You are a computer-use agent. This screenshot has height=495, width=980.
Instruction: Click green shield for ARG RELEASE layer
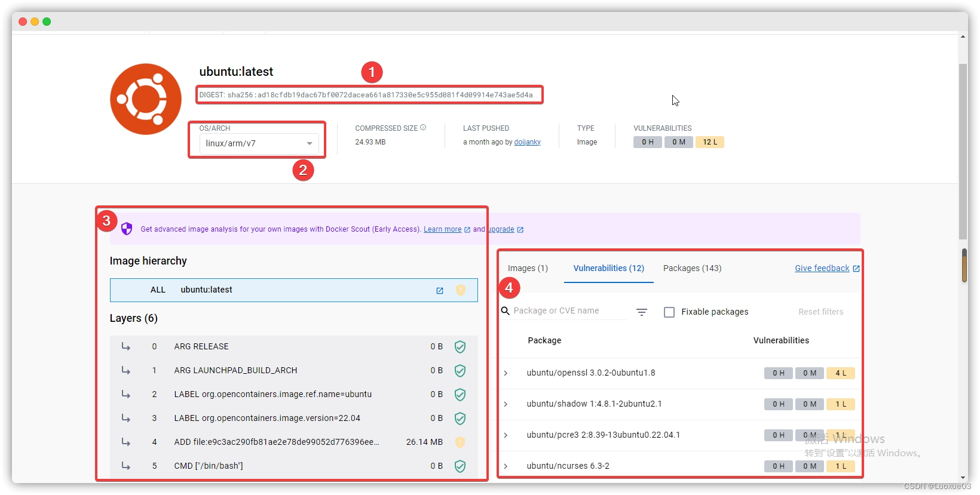point(460,347)
